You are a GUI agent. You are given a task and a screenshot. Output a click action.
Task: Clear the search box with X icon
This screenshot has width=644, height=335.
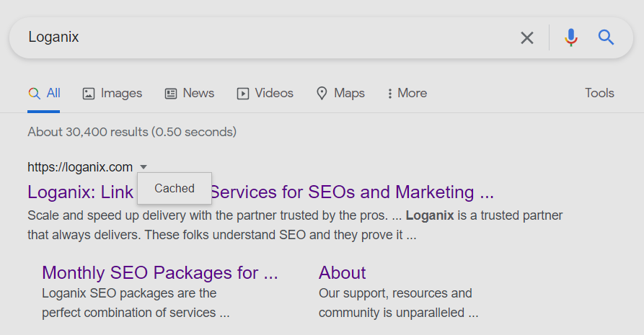click(527, 37)
